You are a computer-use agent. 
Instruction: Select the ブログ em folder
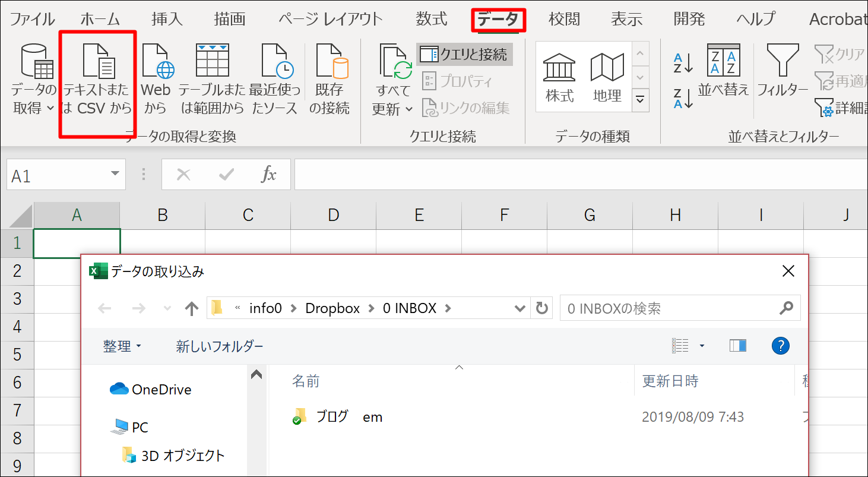(x=337, y=417)
